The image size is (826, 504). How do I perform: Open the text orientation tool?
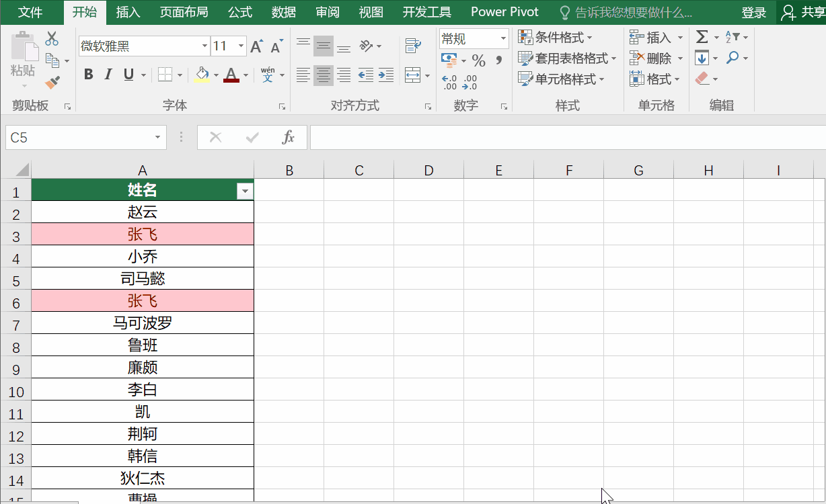(366, 46)
